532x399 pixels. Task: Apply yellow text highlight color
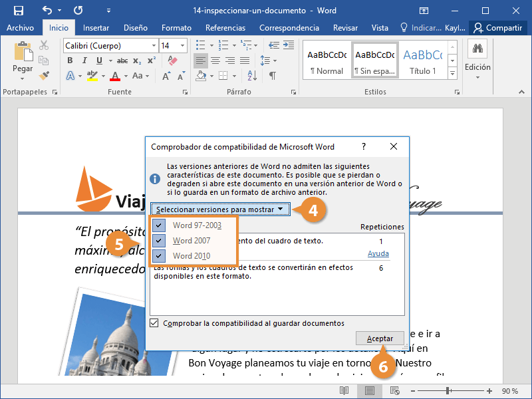(92, 76)
